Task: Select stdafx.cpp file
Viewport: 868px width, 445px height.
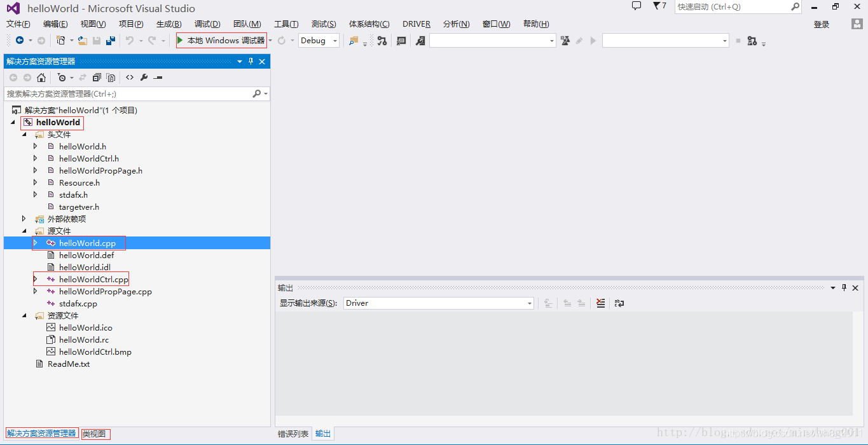Action: (78, 303)
